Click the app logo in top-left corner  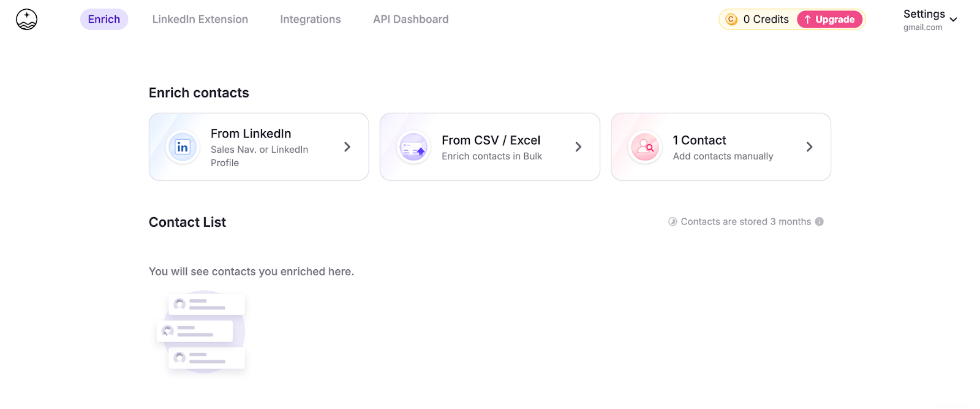[26, 20]
